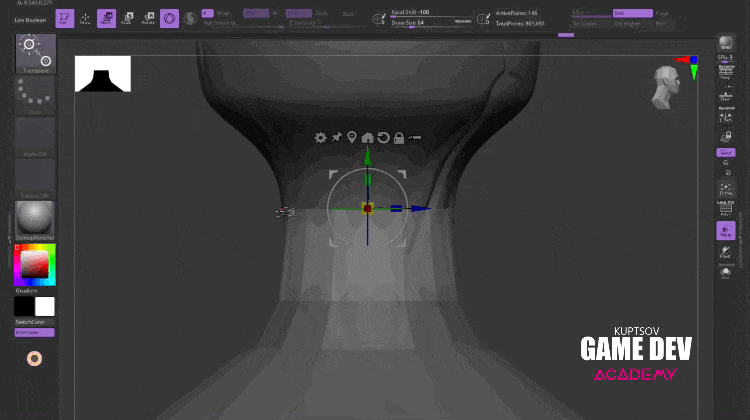The image size is (750, 420).
Task: Open the Alpha Off selector
Action: point(35,137)
